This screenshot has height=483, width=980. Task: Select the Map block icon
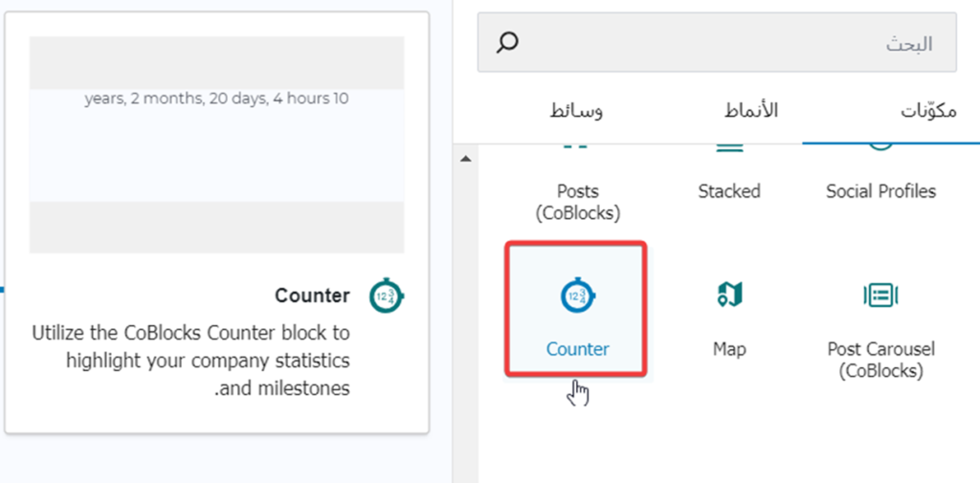pyautogui.click(x=729, y=296)
